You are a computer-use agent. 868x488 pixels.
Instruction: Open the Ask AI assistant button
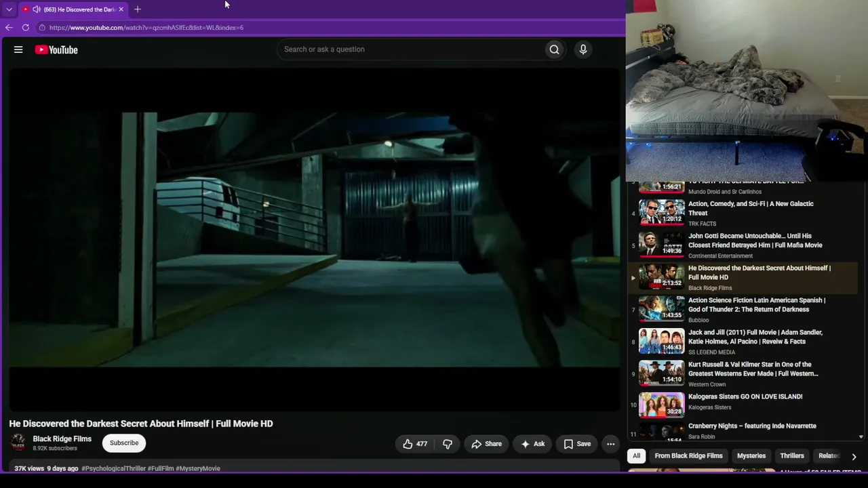tap(532, 444)
